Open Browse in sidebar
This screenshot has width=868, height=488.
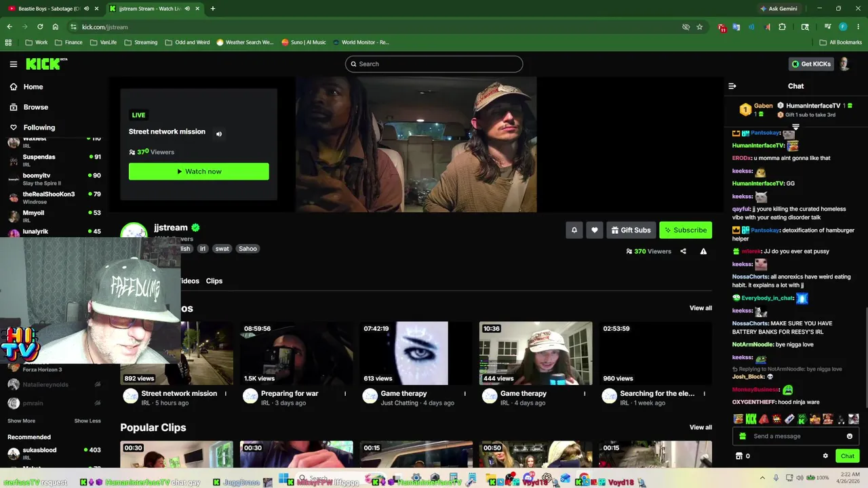35,107
